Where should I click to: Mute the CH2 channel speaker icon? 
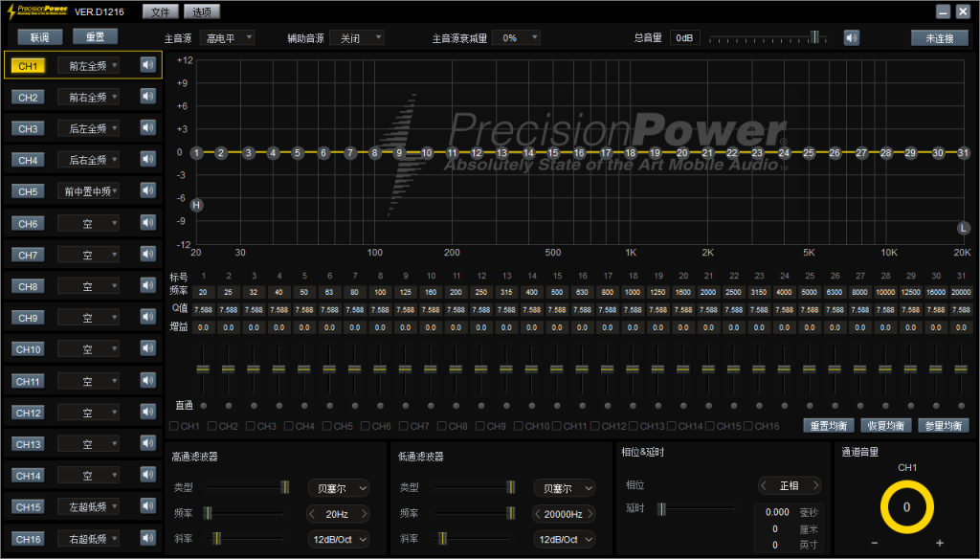[x=147, y=97]
